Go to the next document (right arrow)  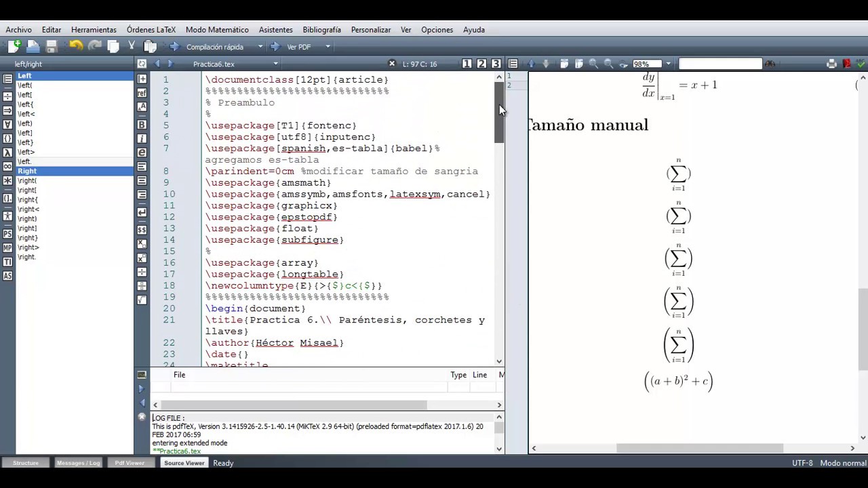(170, 64)
